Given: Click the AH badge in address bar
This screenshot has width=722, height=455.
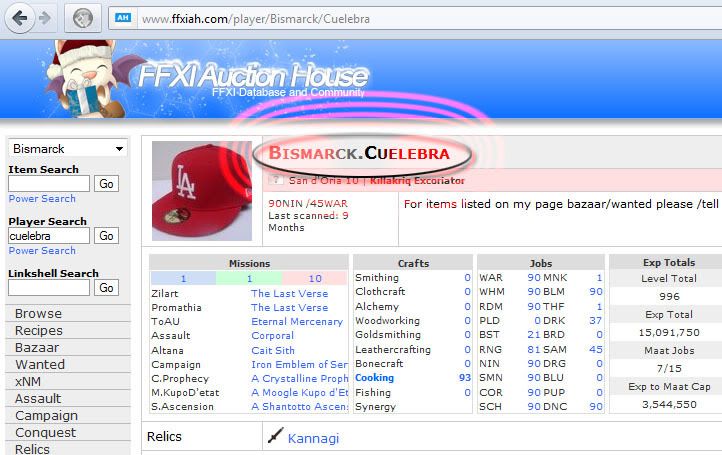Looking at the screenshot, I should (x=124, y=17).
